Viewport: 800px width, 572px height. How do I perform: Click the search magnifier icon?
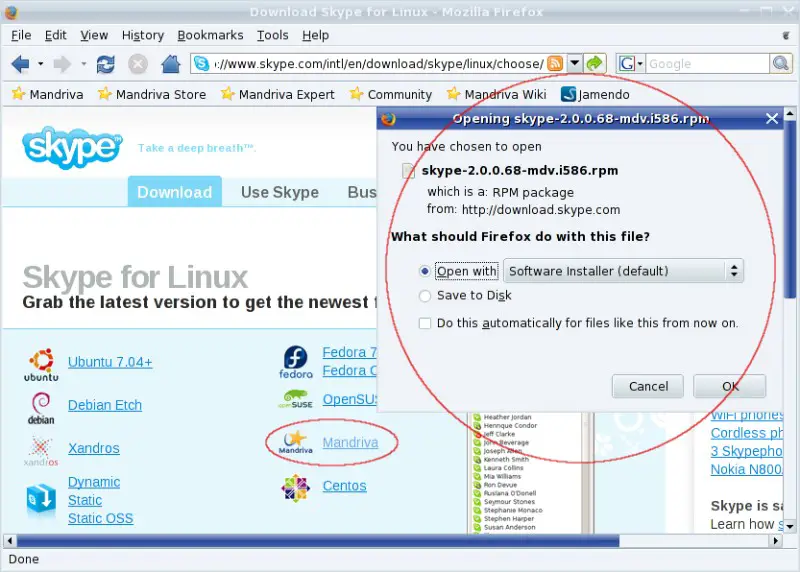click(781, 64)
